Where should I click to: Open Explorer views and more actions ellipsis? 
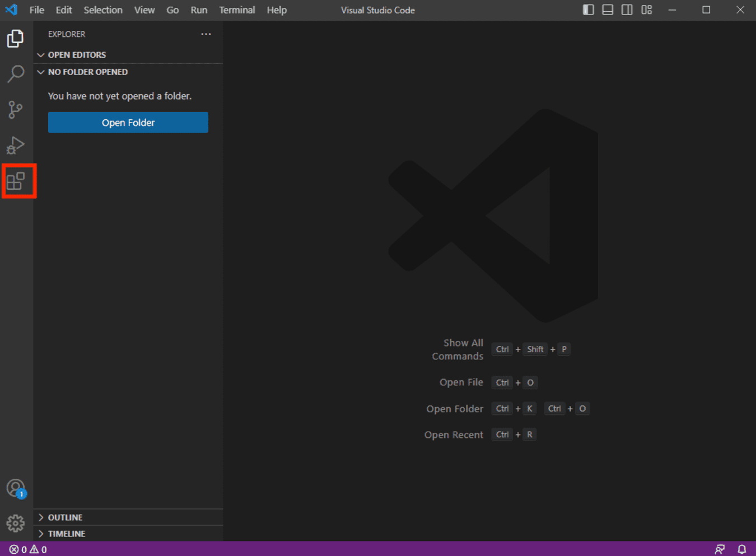(x=206, y=34)
